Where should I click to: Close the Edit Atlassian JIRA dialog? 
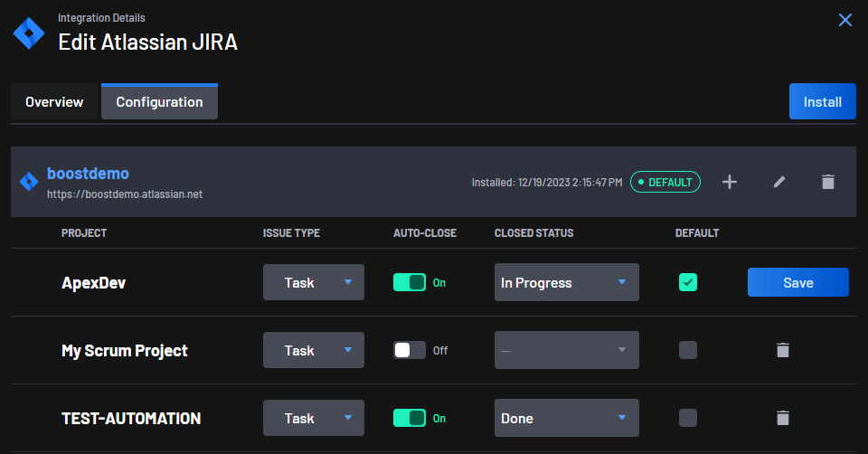click(845, 20)
